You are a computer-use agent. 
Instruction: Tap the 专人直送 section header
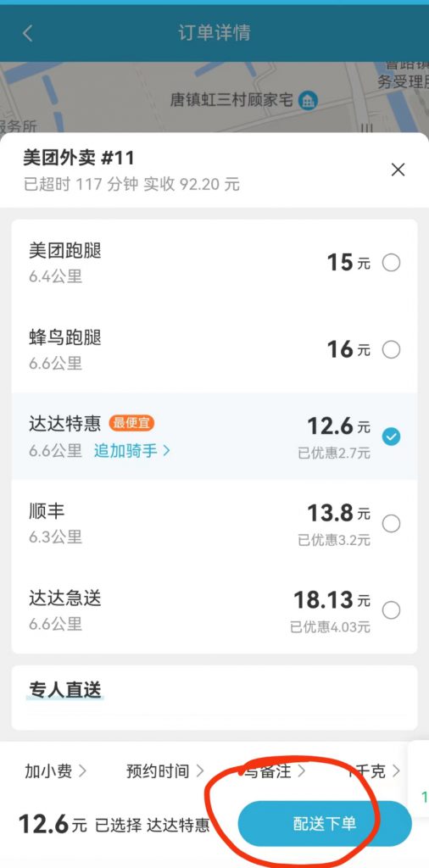click(x=65, y=690)
